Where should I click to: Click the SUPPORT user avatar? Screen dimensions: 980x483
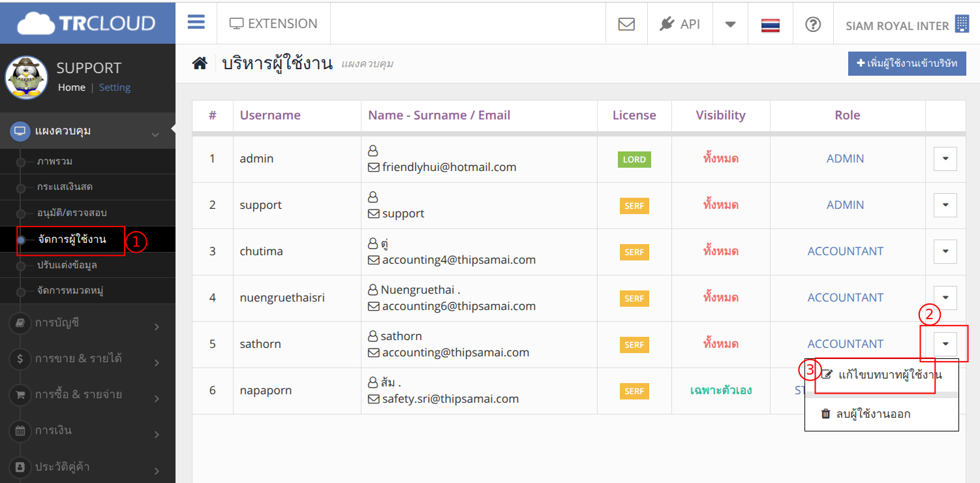[26, 77]
